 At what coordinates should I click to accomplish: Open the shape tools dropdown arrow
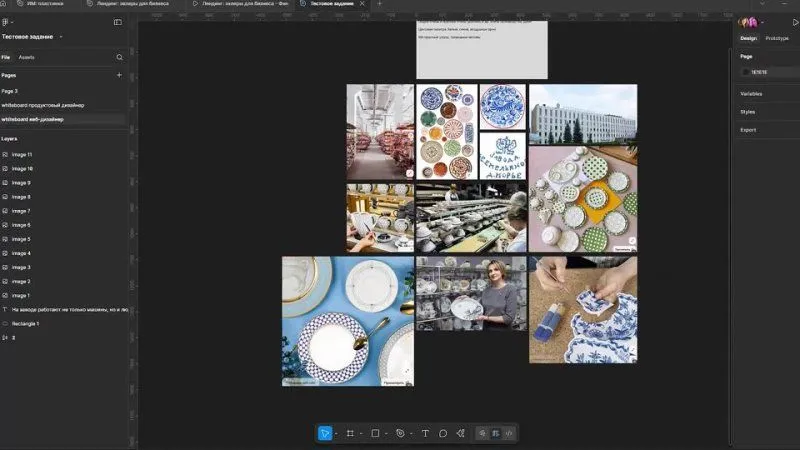(386, 433)
